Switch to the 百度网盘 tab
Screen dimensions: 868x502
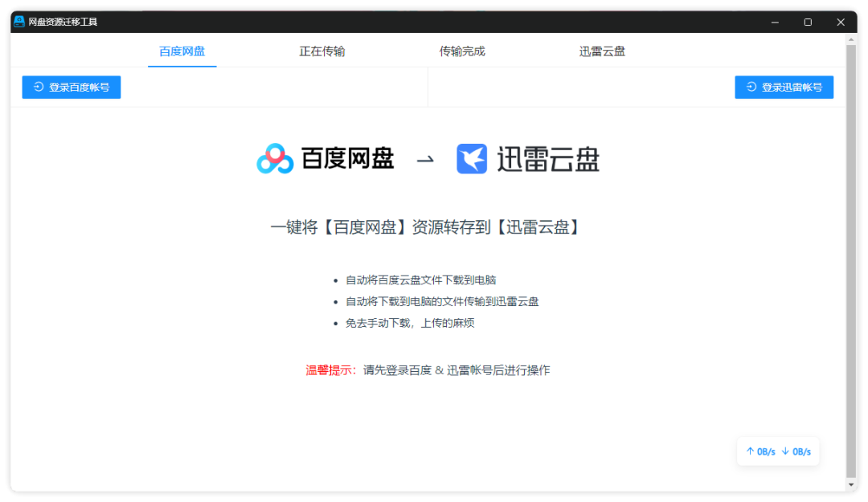click(x=182, y=51)
